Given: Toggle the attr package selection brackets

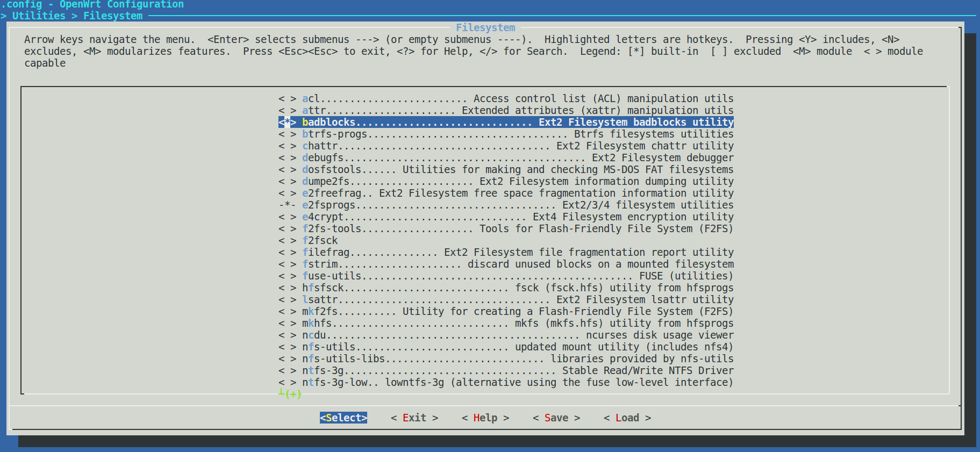Looking at the screenshot, I should (287, 110).
